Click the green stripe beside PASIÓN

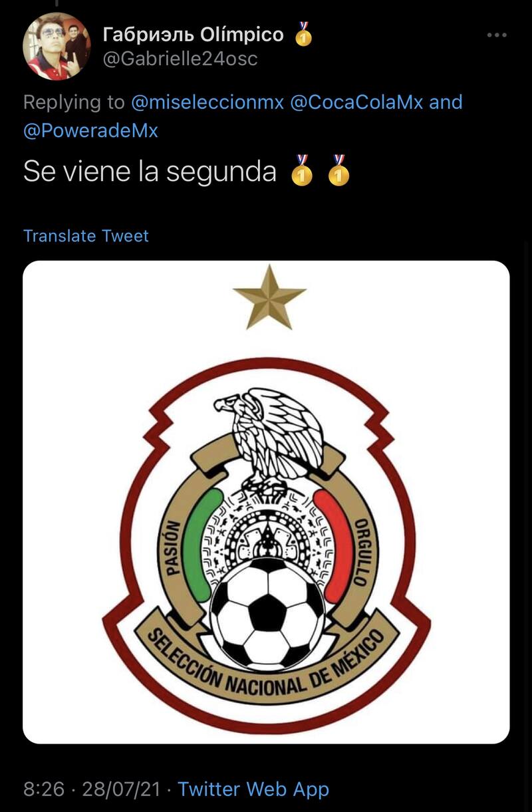(199, 540)
